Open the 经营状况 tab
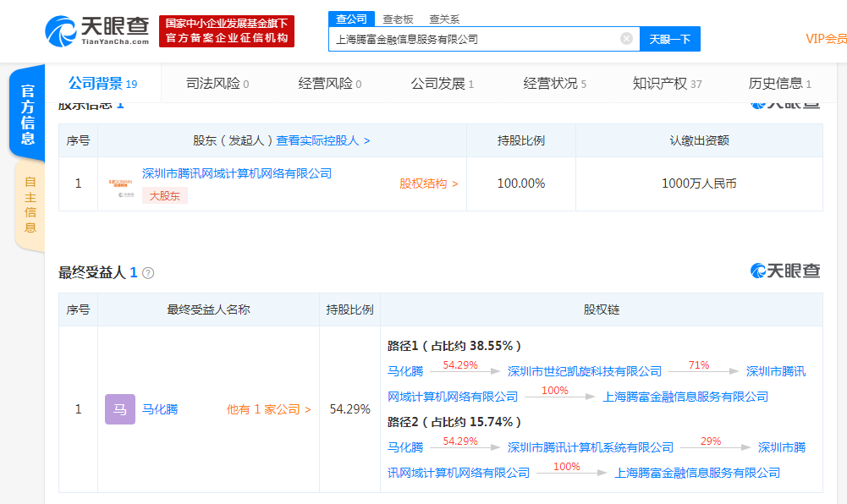Screen dimensions: 847x504 [x=554, y=84]
